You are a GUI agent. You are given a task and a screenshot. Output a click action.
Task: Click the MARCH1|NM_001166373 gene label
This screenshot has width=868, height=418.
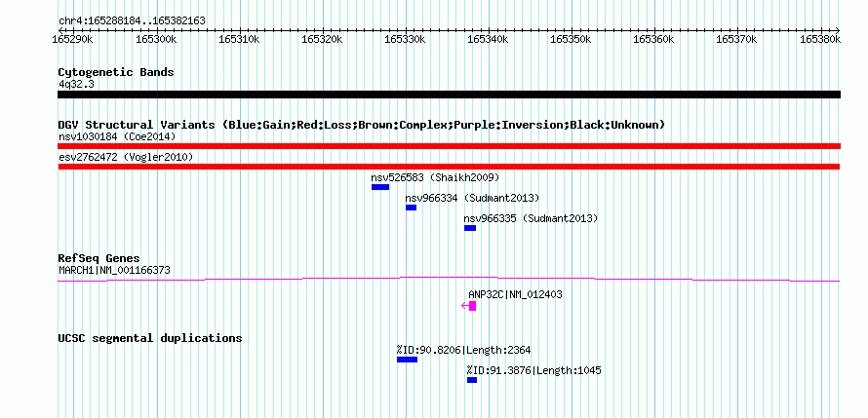coord(114,271)
